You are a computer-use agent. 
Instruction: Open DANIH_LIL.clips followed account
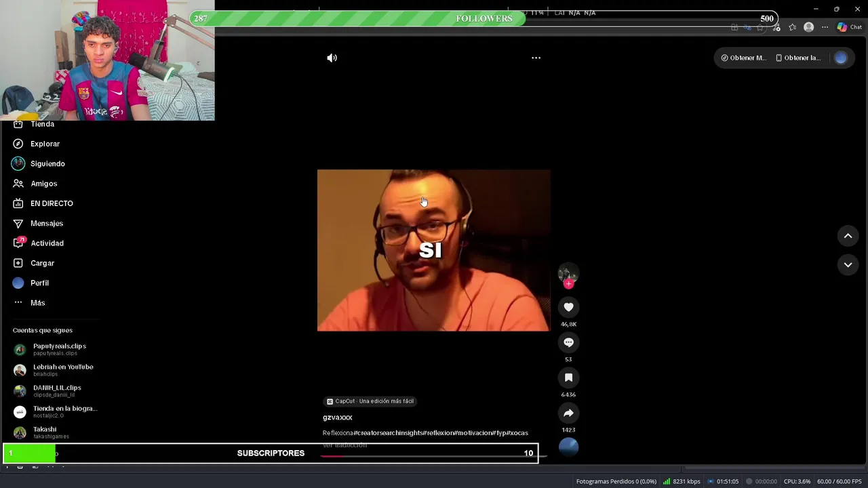(47, 391)
